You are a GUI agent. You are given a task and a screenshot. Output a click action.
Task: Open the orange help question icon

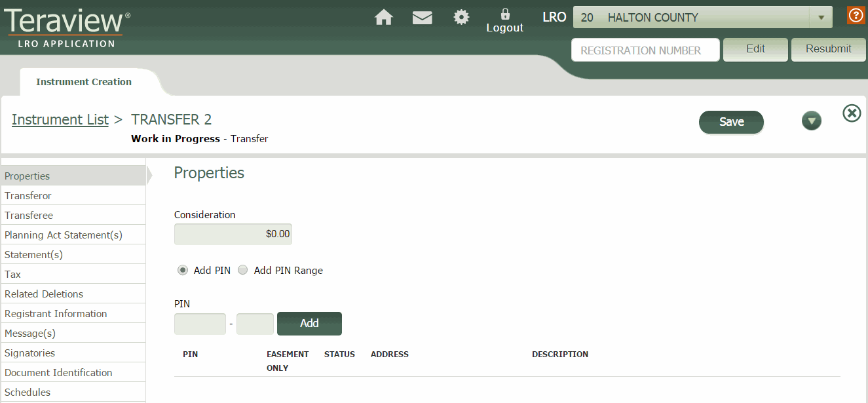(856, 16)
